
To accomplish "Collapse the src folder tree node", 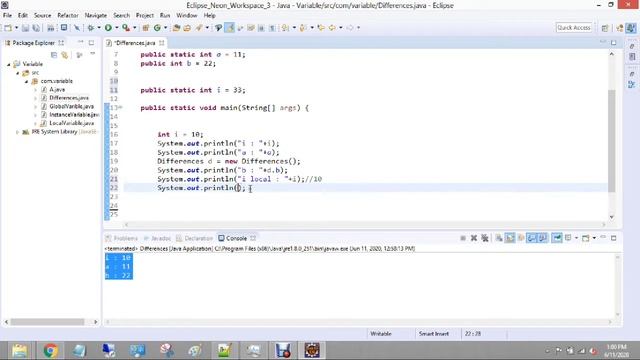I will pyautogui.click(x=18, y=73).
